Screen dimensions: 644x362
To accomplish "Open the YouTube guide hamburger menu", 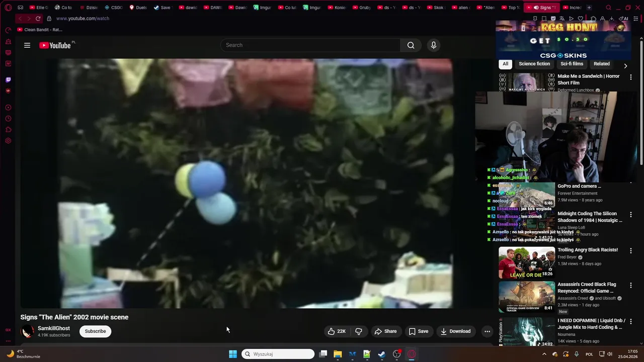I will coord(27,45).
